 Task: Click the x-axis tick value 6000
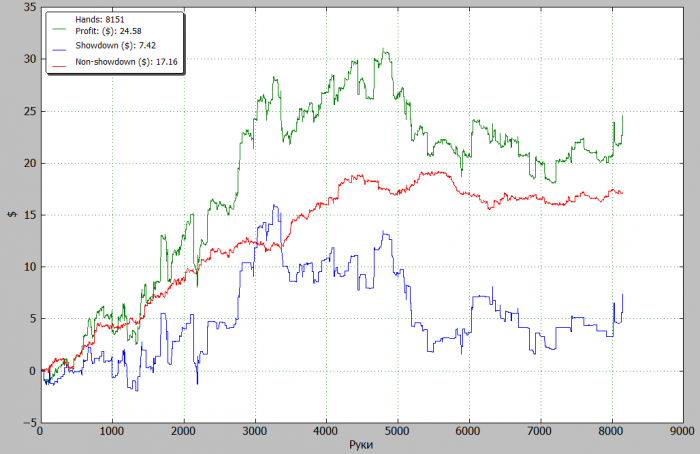[469, 431]
